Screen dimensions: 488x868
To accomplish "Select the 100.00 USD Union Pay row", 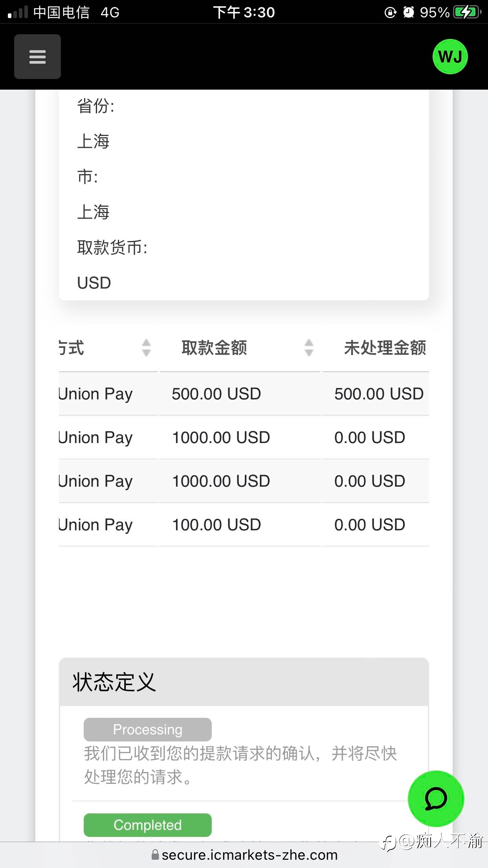I will [x=244, y=524].
